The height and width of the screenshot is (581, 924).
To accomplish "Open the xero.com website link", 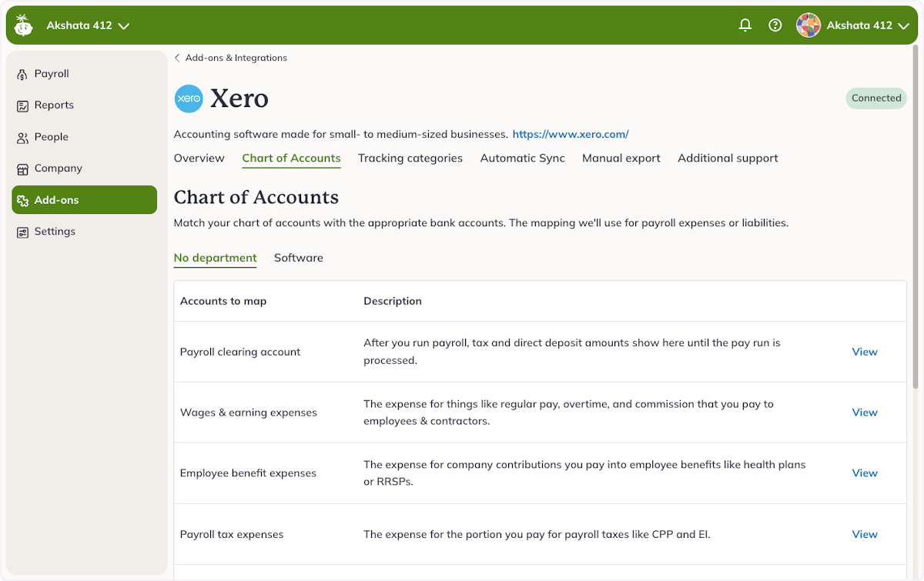I will click(x=570, y=133).
